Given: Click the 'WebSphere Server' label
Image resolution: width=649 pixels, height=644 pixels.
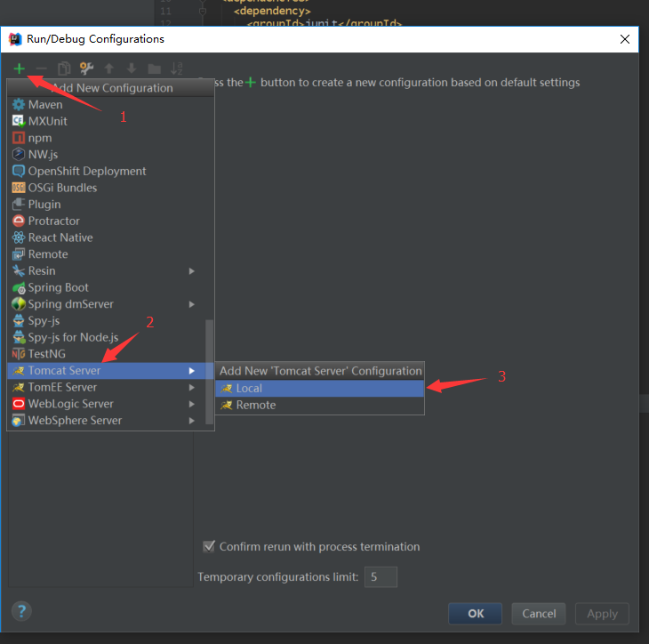Looking at the screenshot, I should (x=75, y=421).
